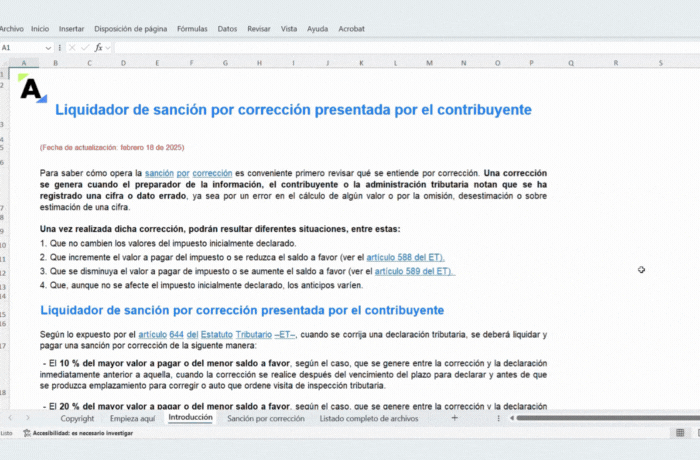Viewport: 700px width, 460px height.
Task: Open the Datos ribbon tab
Action: click(227, 29)
